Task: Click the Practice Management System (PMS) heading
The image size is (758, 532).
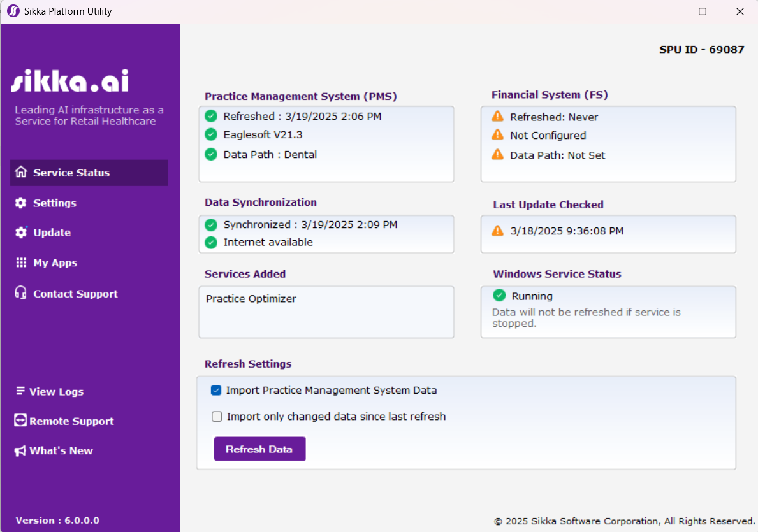Action: [x=301, y=96]
